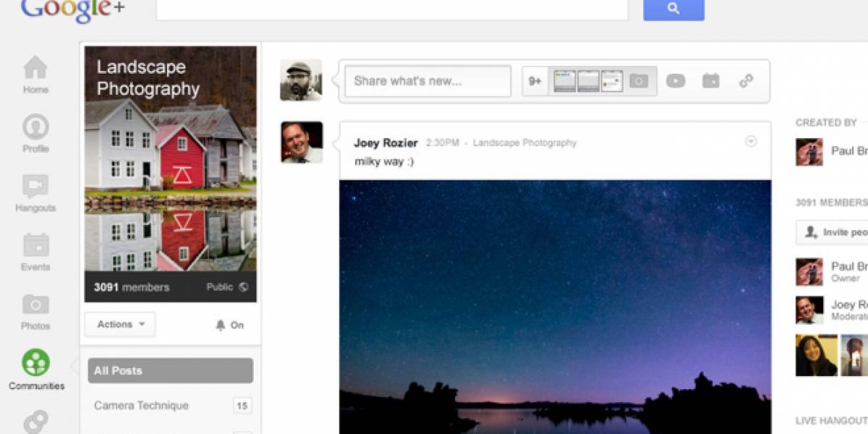Click the woman member's avatar thumbnail
Screen dimensions: 868x434
tap(817, 355)
